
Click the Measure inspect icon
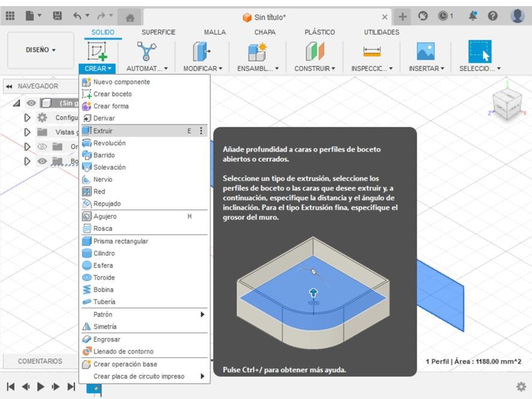point(372,52)
